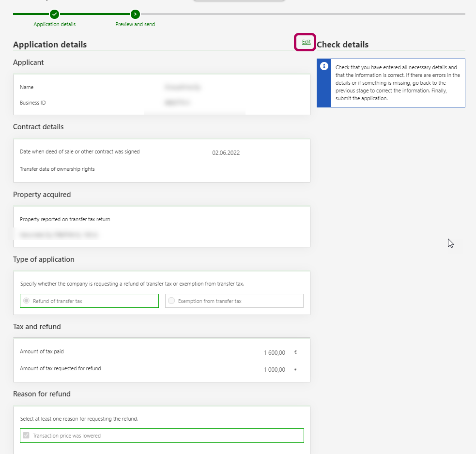476x454 pixels.
Task: Open the Application details step label
Action: (55, 24)
